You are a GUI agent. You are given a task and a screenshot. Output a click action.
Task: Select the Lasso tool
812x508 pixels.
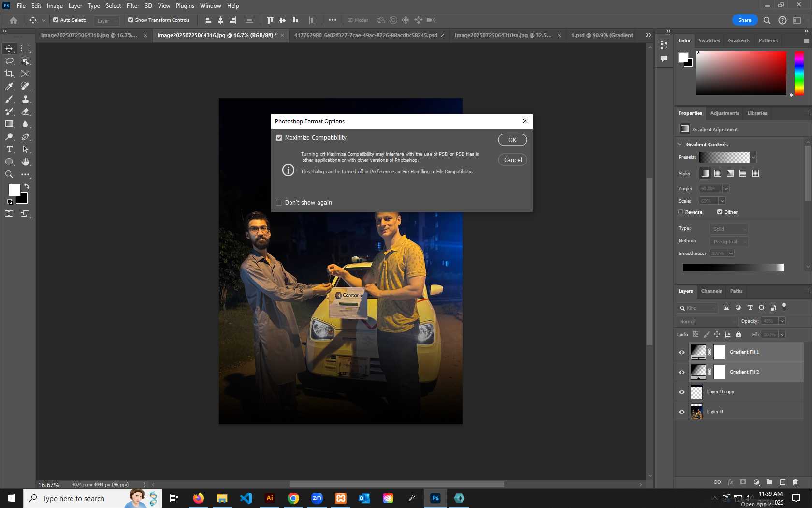[x=9, y=61]
